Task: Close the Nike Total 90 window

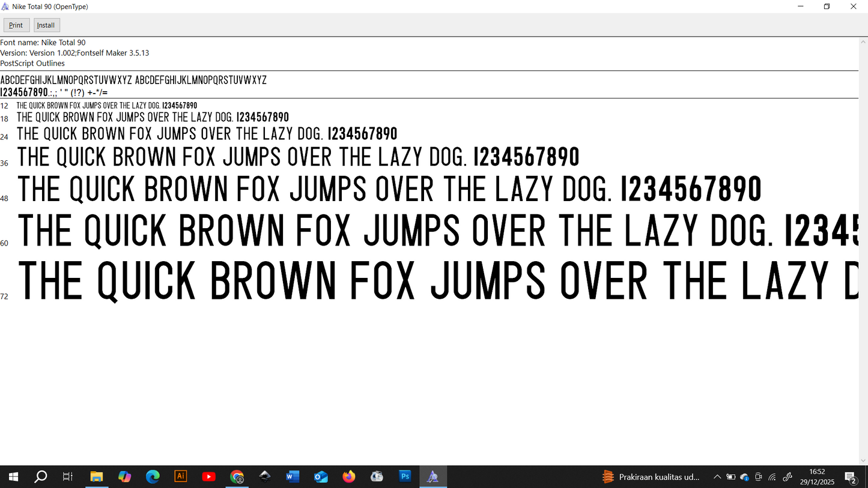Action: (x=854, y=7)
